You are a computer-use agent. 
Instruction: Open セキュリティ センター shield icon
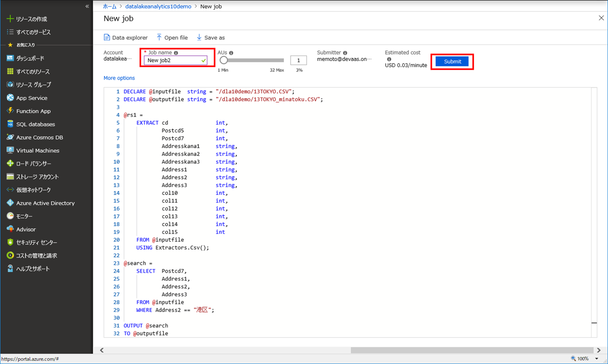(x=10, y=242)
